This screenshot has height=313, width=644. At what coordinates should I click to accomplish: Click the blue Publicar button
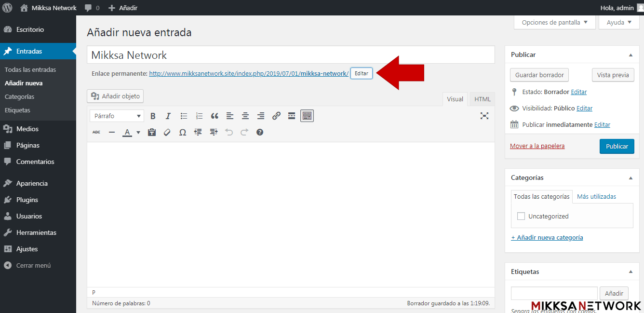click(x=617, y=146)
